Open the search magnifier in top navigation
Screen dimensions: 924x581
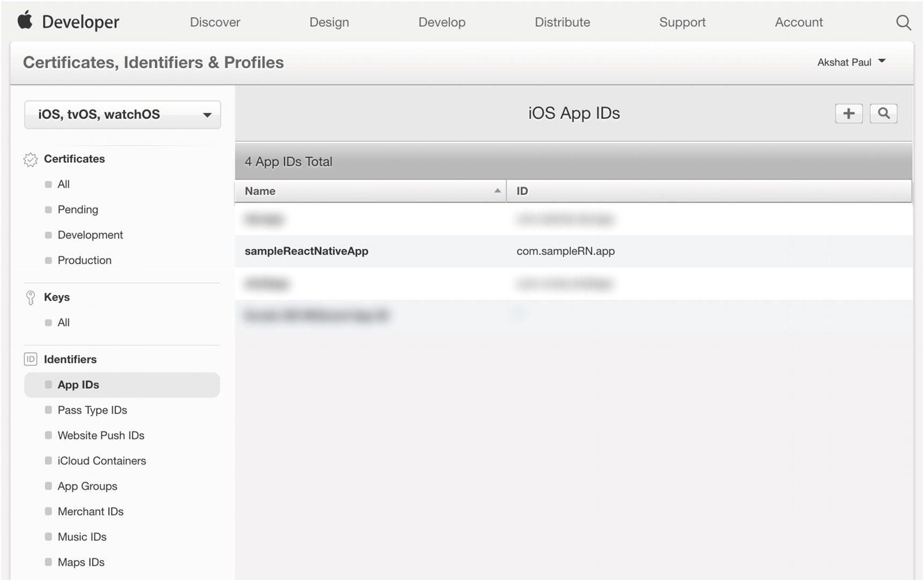click(x=903, y=23)
